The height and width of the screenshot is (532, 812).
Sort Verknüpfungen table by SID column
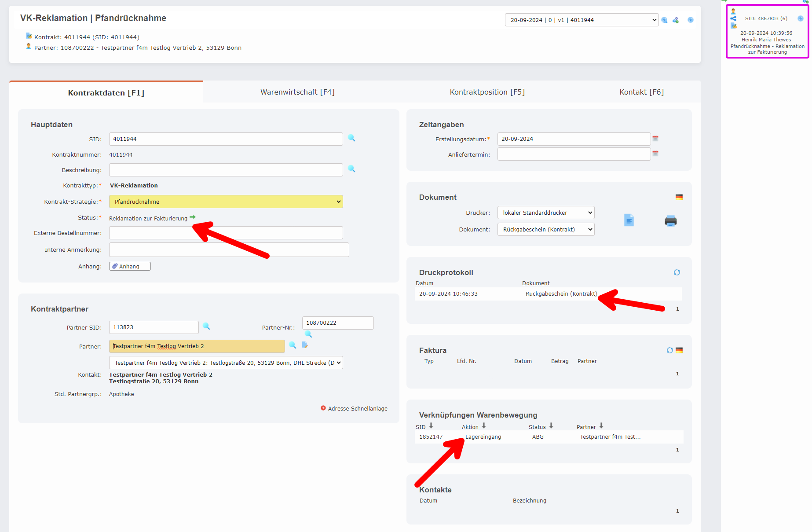(431, 426)
